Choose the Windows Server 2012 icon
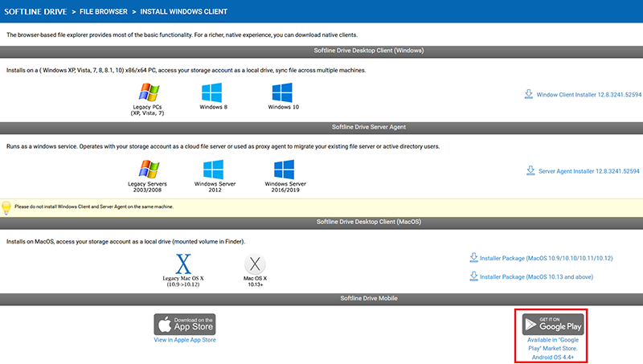The height and width of the screenshot is (364, 643). 213,169
